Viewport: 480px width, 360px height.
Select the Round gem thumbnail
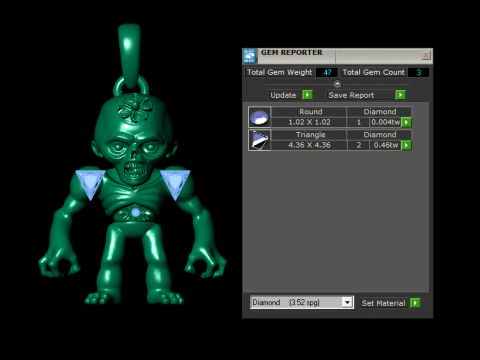pos(259,117)
